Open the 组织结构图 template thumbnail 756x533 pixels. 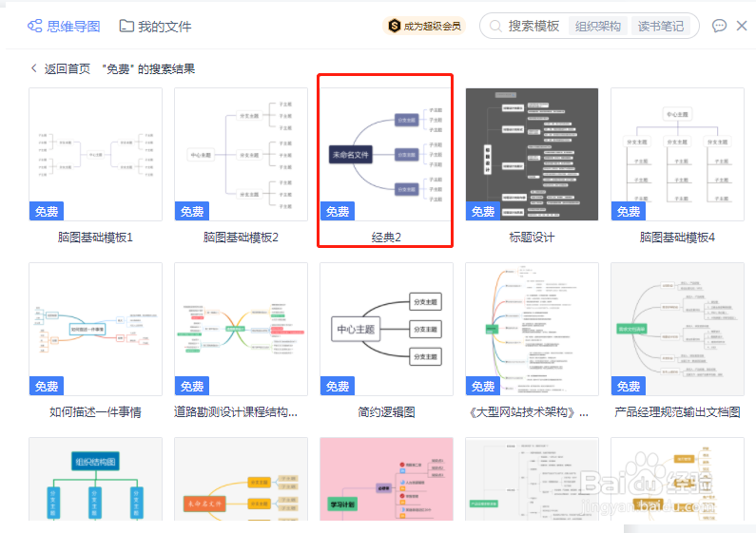click(95, 479)
